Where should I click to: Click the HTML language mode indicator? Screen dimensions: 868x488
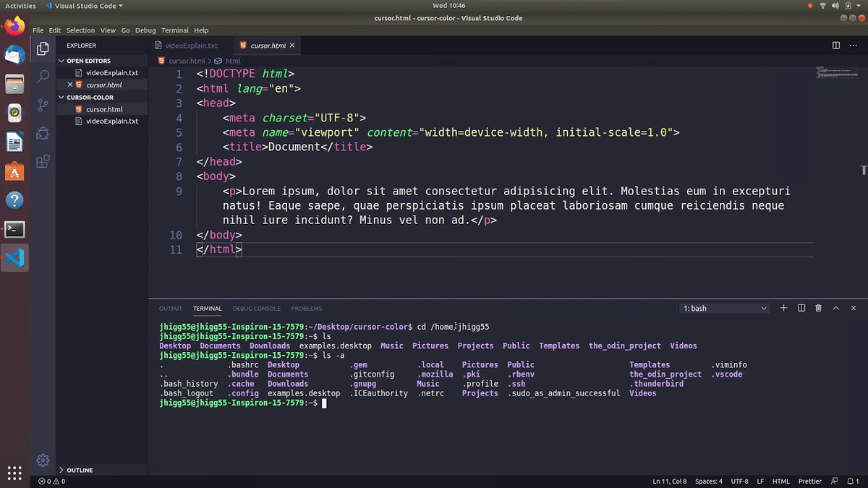click(x=781, y=481)
